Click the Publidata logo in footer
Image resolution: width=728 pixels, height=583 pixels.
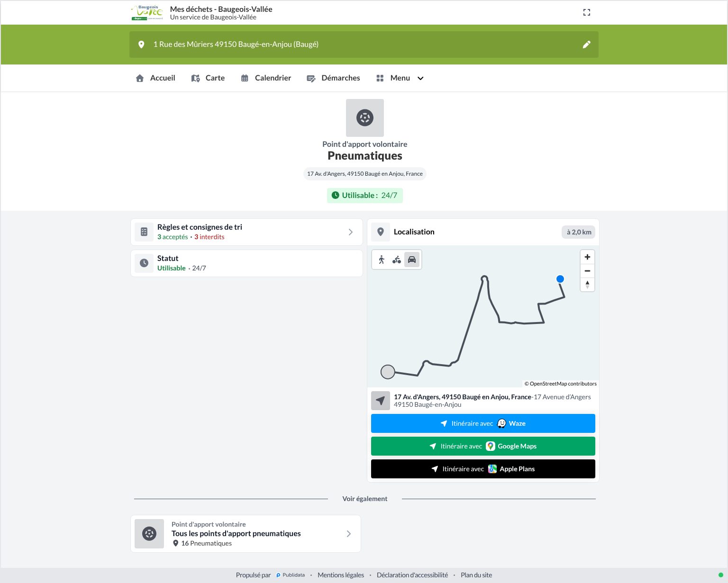pyautogui.click(x=291, y=575)
